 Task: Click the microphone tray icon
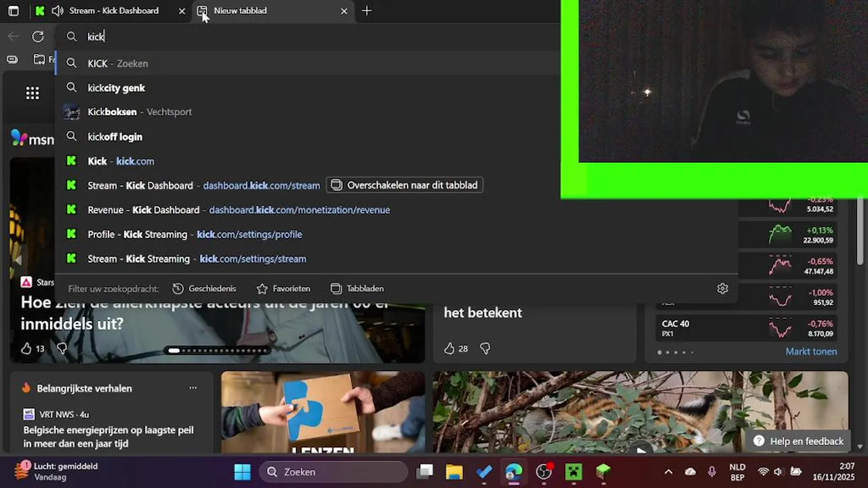pos(711,472)
